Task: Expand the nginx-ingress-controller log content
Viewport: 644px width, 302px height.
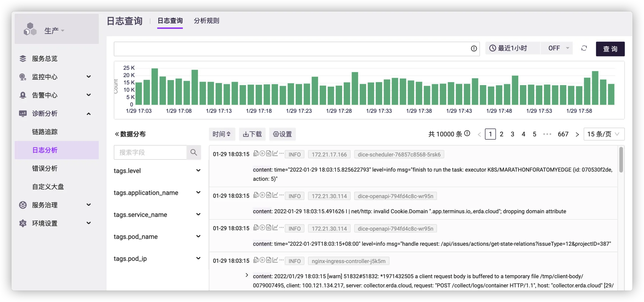Action: point(247,275)
